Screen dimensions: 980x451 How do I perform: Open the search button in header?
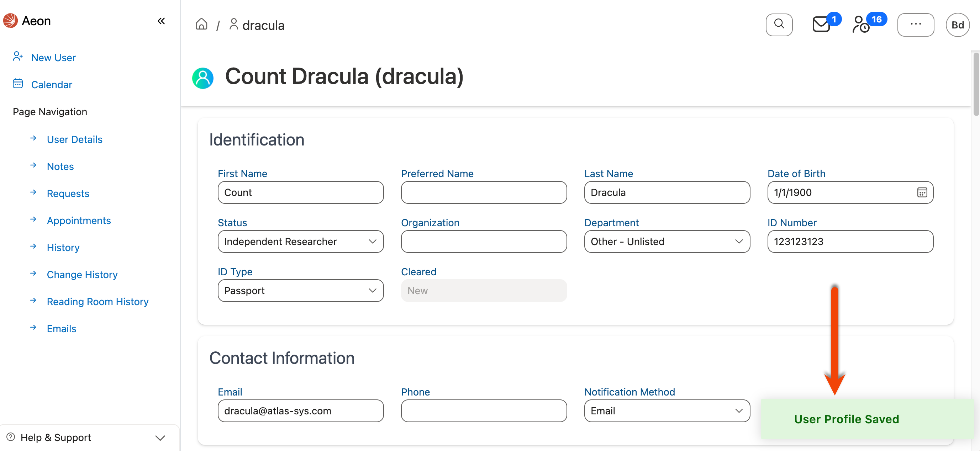779,25
